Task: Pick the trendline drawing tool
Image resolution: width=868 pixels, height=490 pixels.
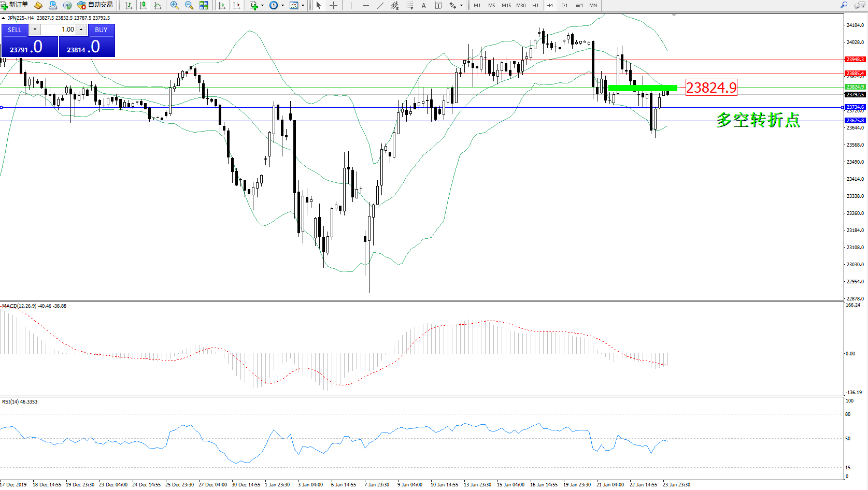Action: point(380,5)
